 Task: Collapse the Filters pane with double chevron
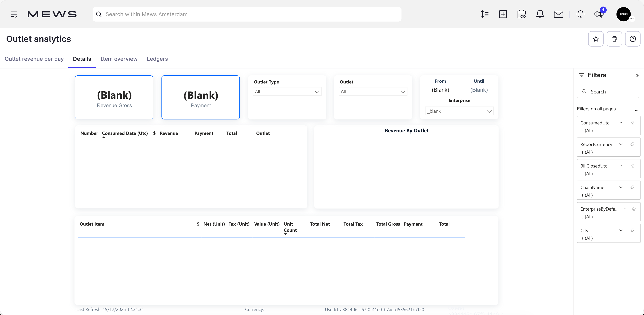pyautogui.click(x=637, y=76)
